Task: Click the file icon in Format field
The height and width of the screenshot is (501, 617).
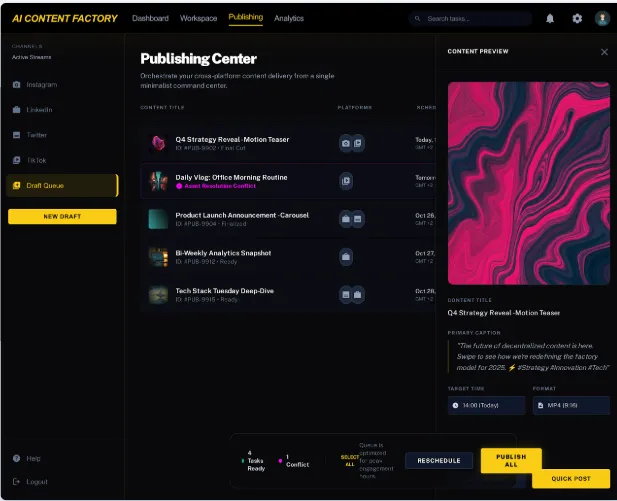Action: (540, 405)
